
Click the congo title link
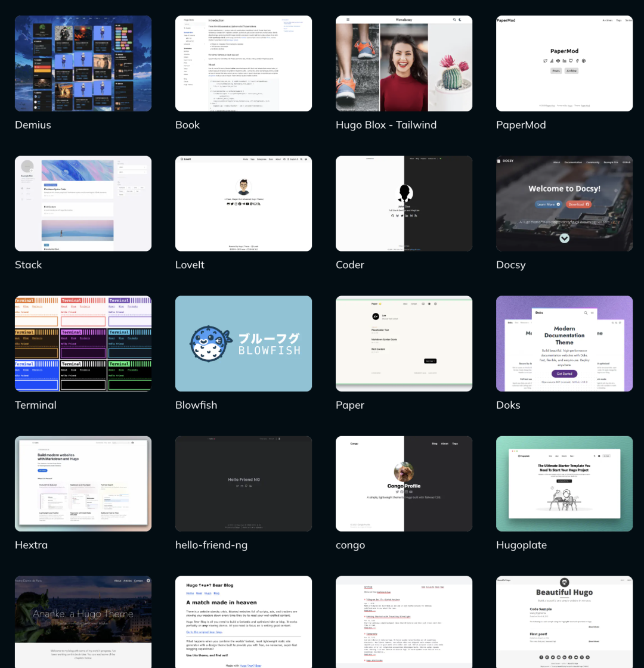(351, 546)
